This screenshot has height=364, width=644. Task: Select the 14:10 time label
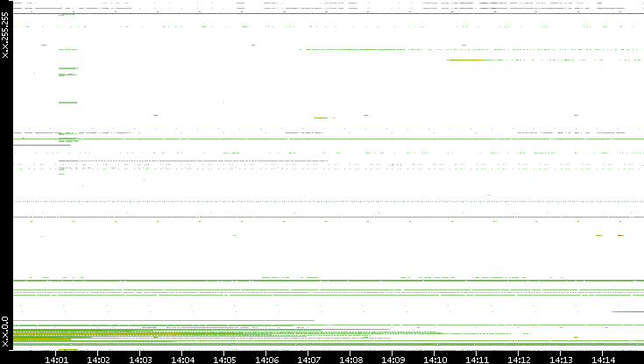tap(435, 360)
